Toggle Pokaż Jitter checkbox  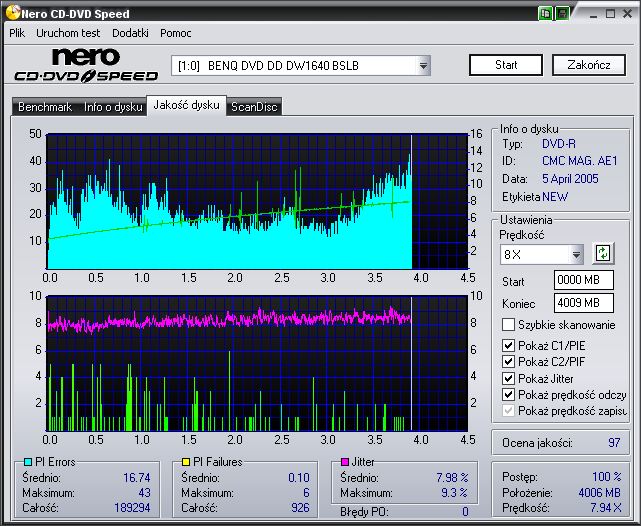click(508, 378)
